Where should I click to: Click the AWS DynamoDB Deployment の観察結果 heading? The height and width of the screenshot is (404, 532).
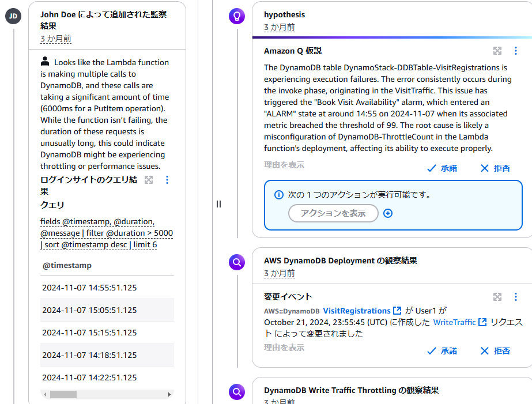click(x=341, y=260)
